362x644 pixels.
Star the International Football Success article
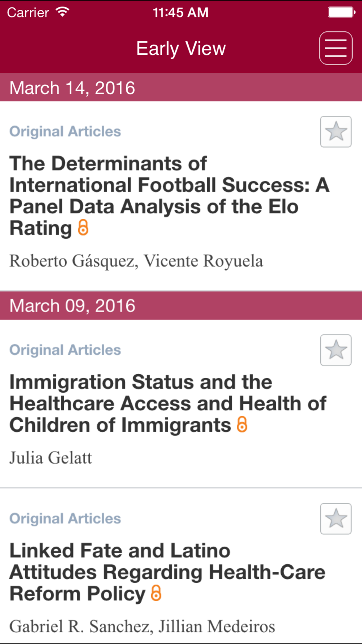click(x=336, y=131)
